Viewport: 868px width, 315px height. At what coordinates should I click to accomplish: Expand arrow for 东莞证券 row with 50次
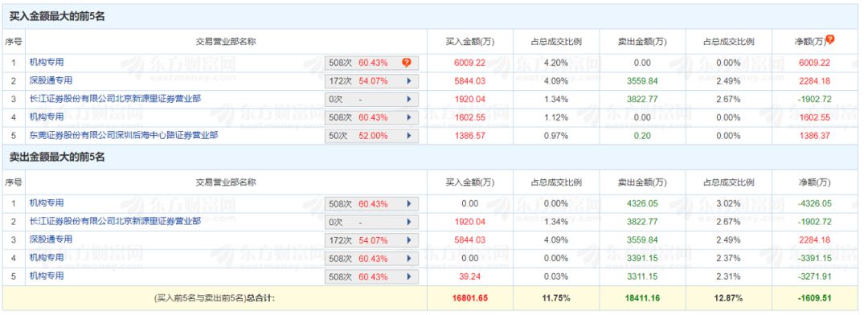click(409, 136)
